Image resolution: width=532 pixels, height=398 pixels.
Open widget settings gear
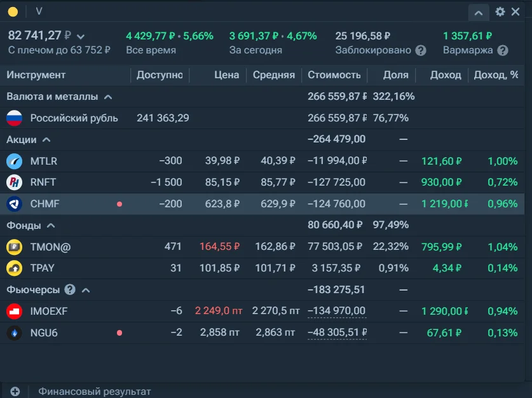tap(500, 12)
